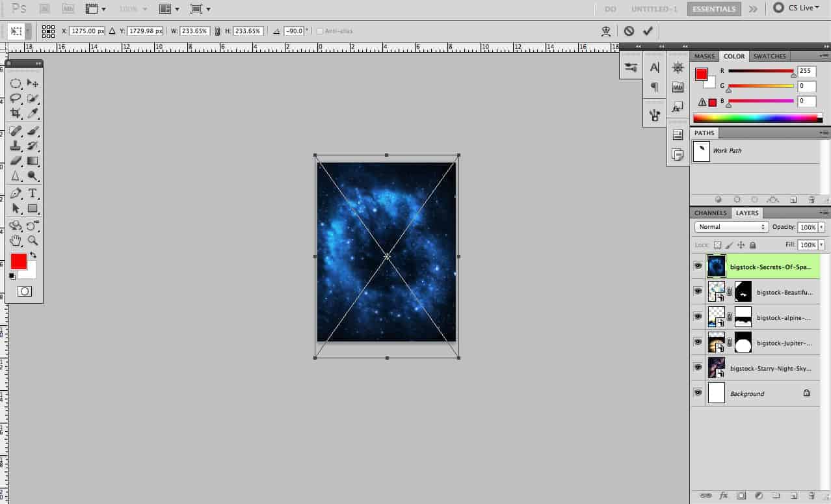The height and width of the screenshot is (504, 831).
Task: Select the Sharpen tool
Action: click(x=16, y=176)
